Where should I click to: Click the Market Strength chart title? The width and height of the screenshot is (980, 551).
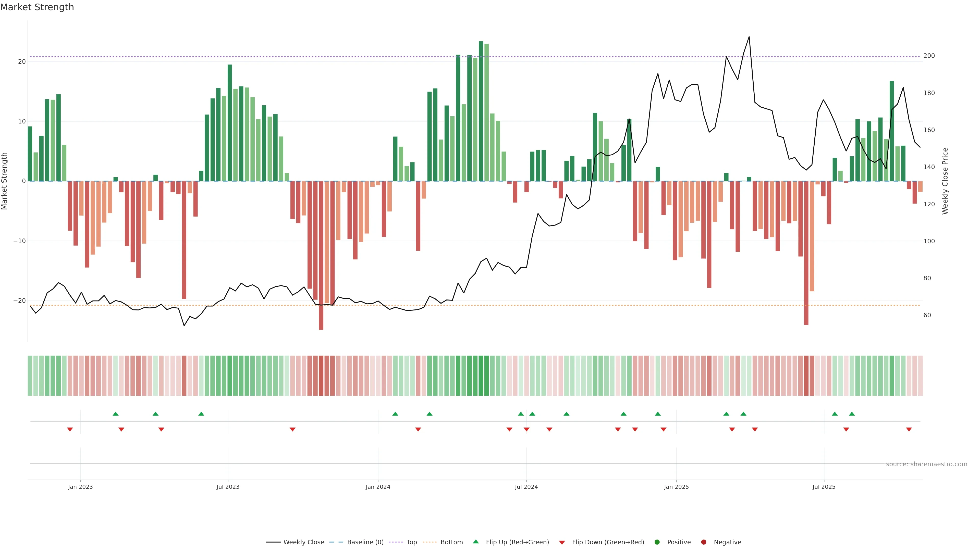[37, 7]
